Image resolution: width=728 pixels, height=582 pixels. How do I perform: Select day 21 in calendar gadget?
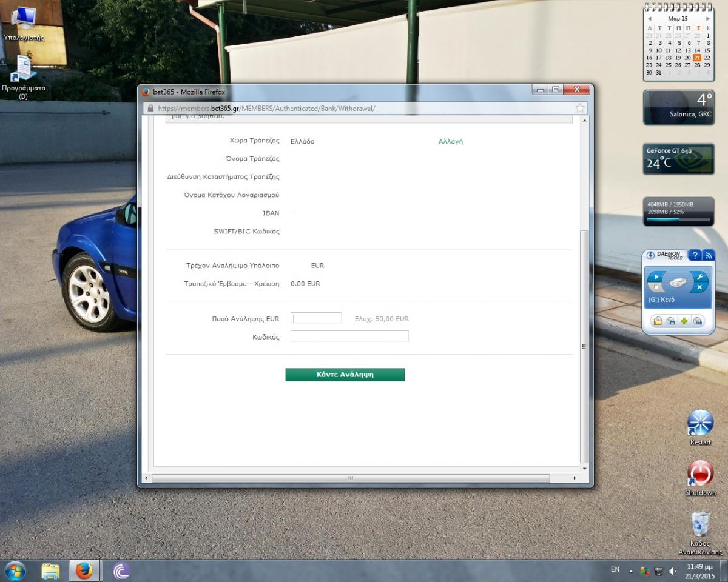(x=697, y=58)
